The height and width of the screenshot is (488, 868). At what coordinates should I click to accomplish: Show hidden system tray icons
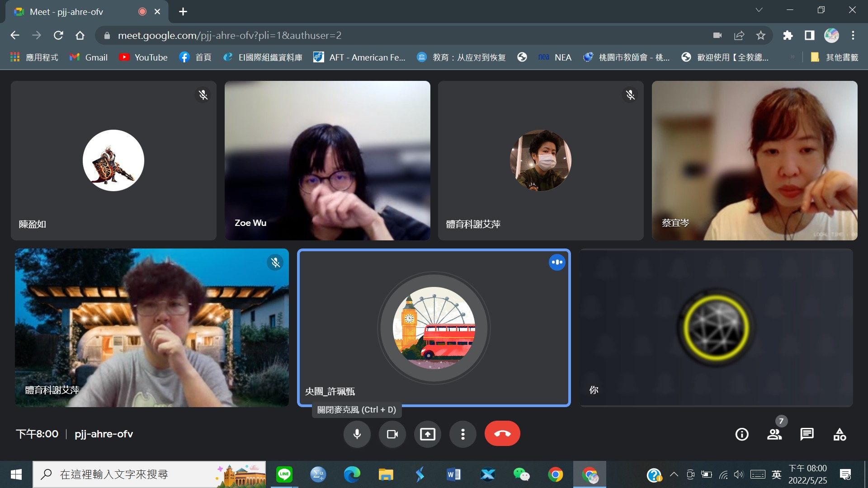coord(674,474)
